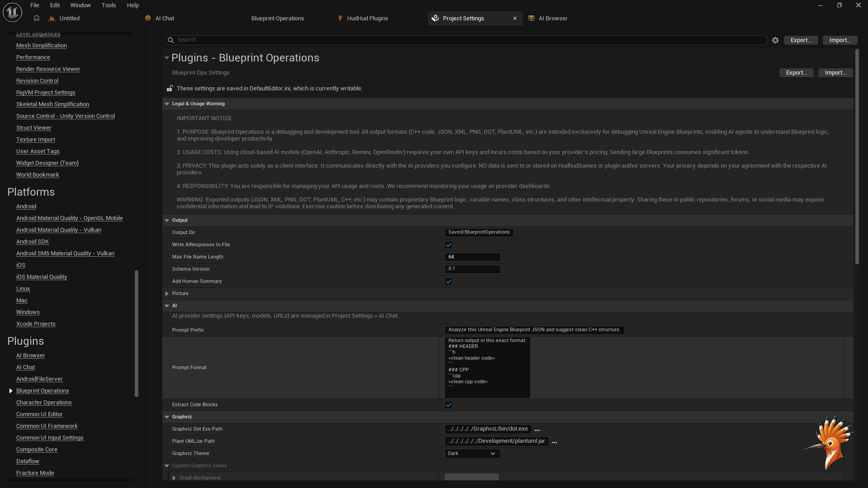Viewport: 868px width, 488px height.
Task: Expand the Picture section
Action: tap(167, 294)
